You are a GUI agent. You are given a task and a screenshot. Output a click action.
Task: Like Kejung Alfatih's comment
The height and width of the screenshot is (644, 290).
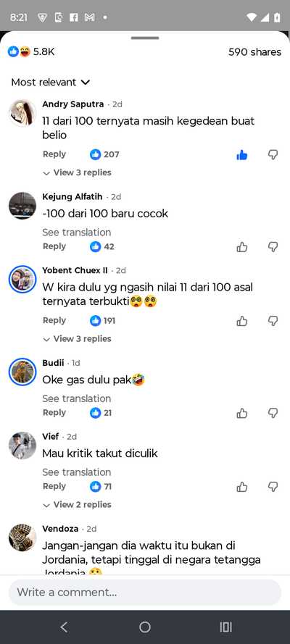(242, 247)
